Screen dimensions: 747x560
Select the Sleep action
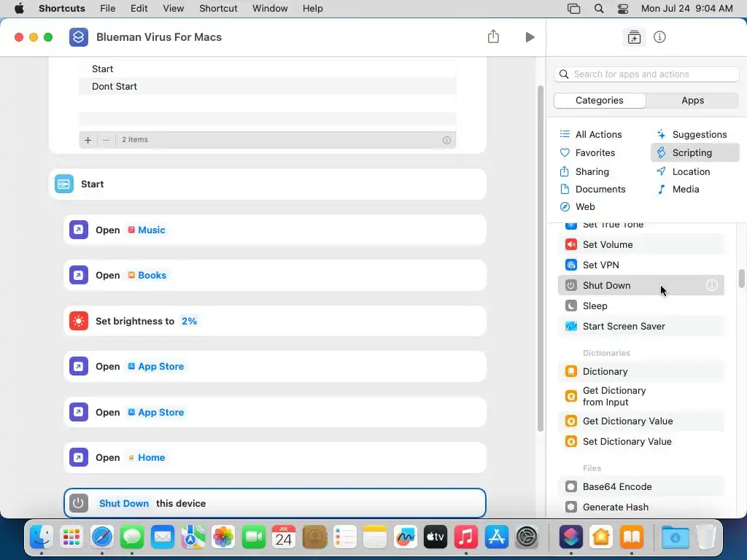(640, 306)
